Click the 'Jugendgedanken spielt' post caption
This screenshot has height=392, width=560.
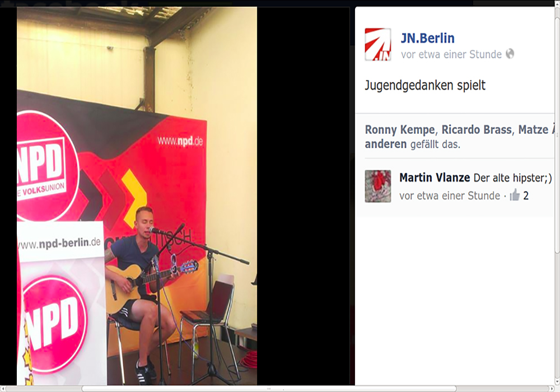pos(425,86)
